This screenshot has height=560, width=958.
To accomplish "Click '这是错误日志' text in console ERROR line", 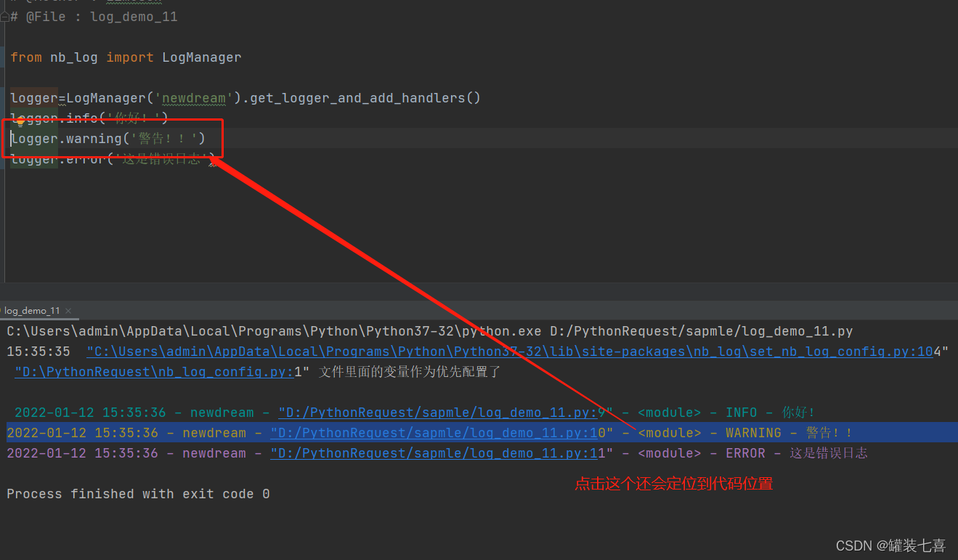I will coord(829,453).
